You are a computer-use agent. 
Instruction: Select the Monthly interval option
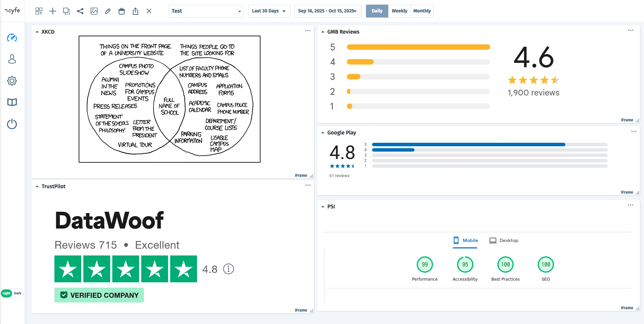[x=422, y=11]
